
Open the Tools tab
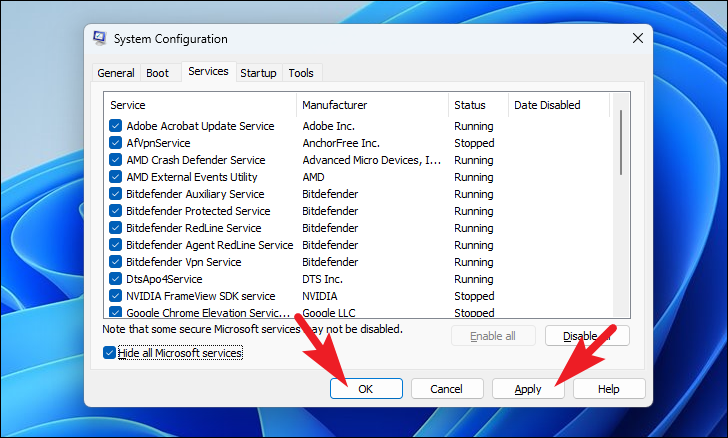pos(301,73)
